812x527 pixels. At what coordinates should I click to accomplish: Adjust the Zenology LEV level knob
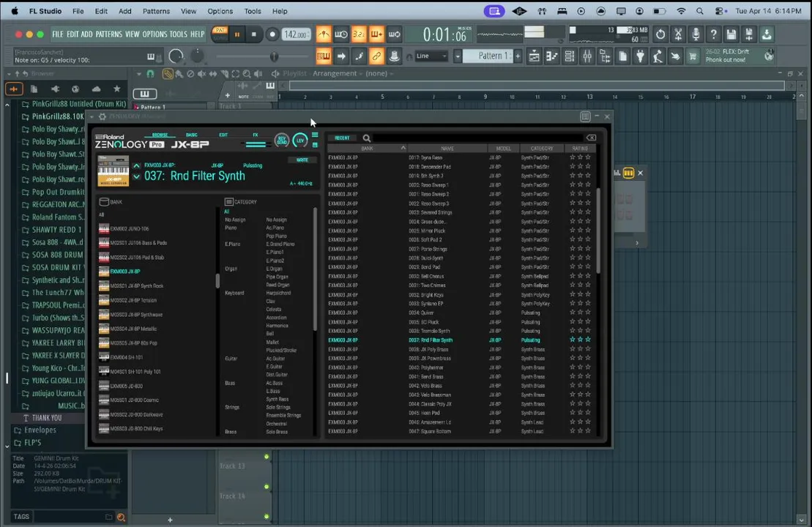click(300, 141)
